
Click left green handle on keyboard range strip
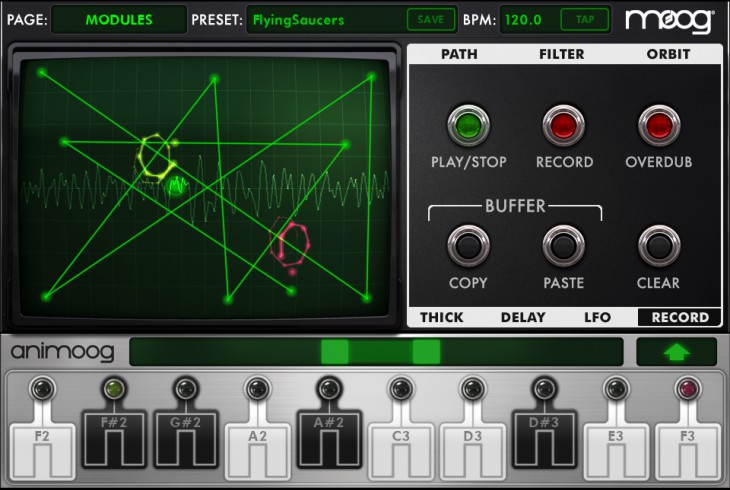335,352
